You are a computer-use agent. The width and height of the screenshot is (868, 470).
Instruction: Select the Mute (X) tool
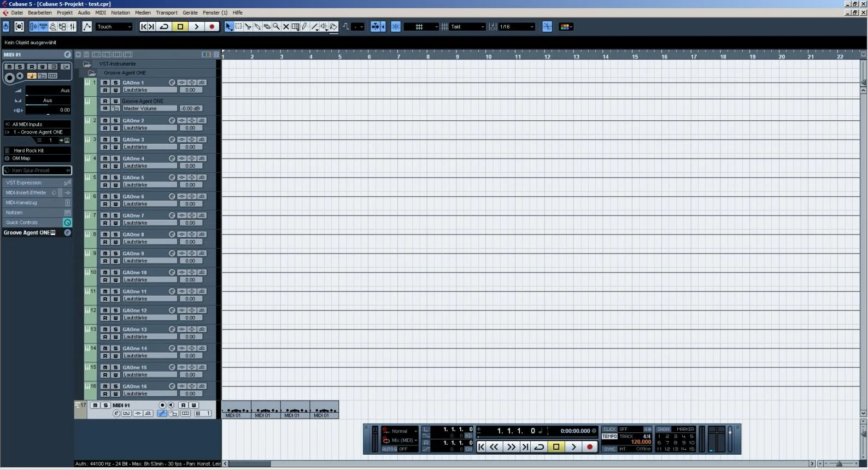click(286, 27)
